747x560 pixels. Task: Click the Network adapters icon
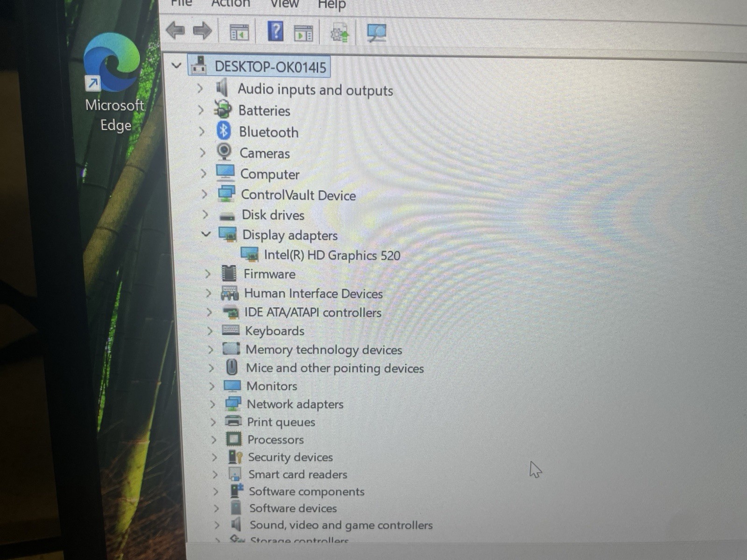[x=233, y=404]
